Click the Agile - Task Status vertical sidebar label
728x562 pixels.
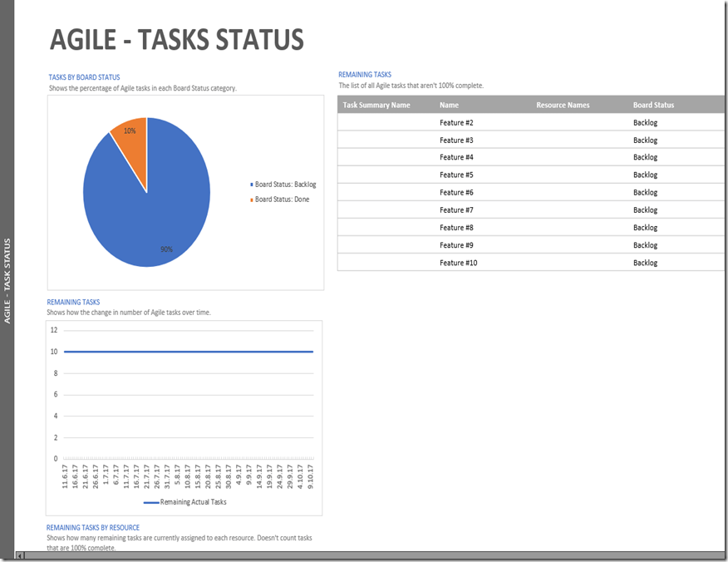pyautogui.click(x=7, y=281)
